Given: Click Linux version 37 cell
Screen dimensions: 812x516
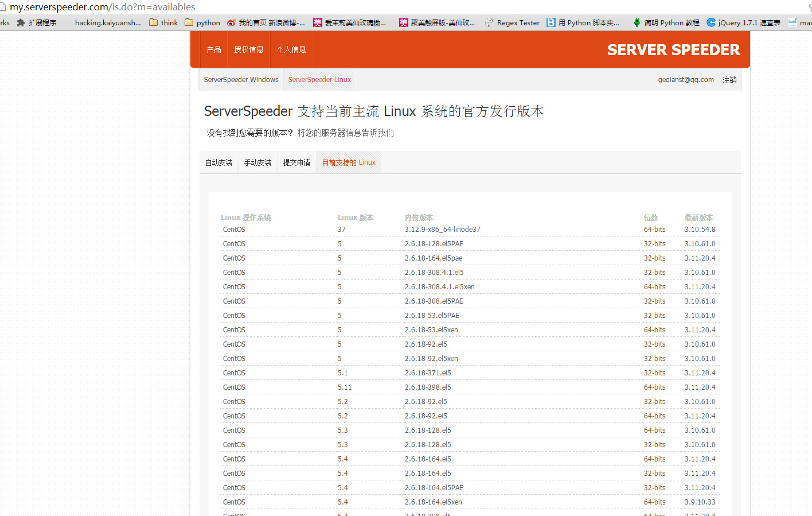Looking at the screenshot, I should point(342,230).
